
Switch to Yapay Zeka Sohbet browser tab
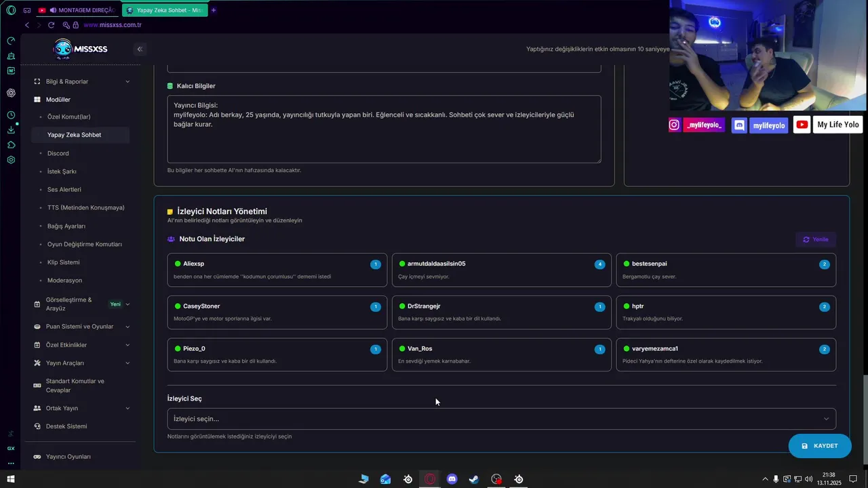[x=163, y=10]
